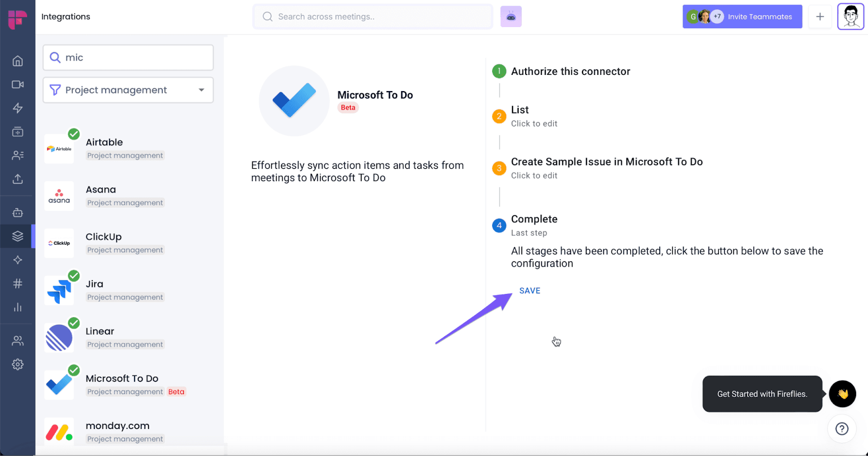Open Meetings video camera icon
Viewport: 868px width, 456px height.
click(18, 85)
